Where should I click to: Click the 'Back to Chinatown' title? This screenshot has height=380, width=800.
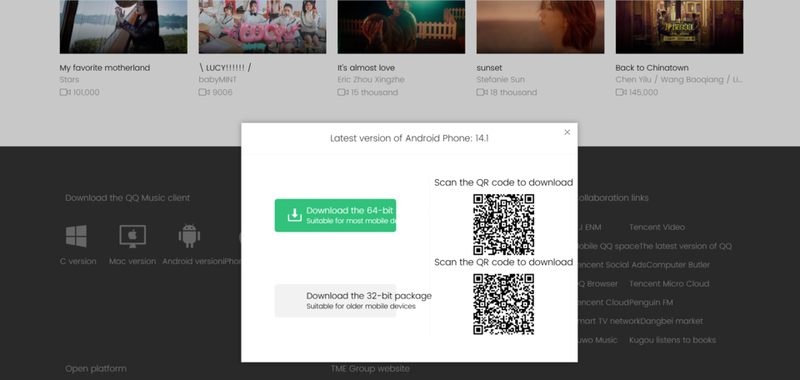(652, 68)
